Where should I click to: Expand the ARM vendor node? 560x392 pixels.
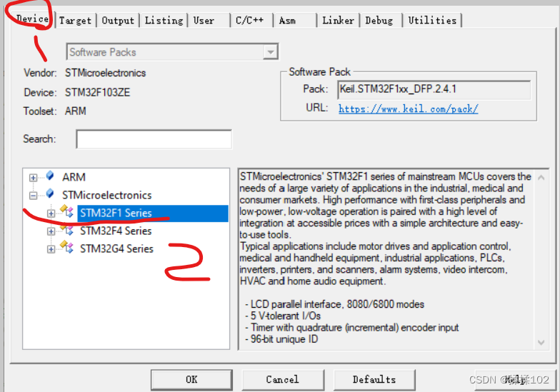point(33,177)
